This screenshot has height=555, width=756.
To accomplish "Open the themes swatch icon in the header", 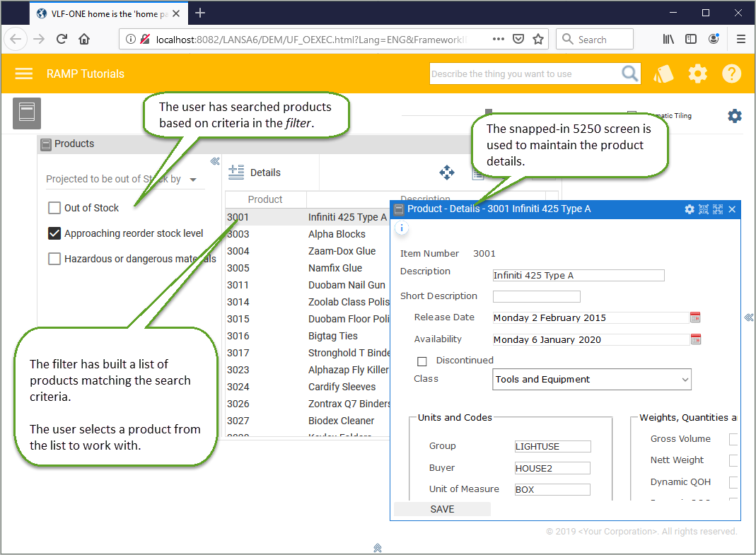I will 663,74.
